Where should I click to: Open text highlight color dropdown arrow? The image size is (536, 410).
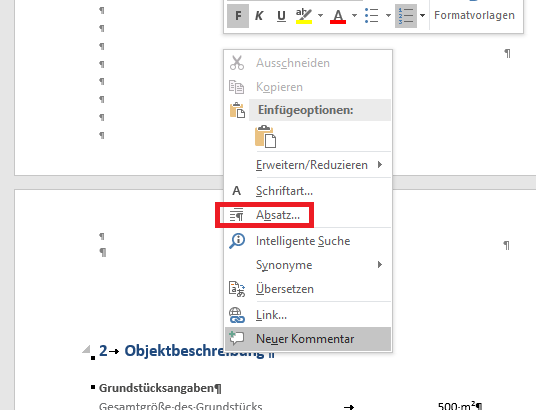(320, 16)
